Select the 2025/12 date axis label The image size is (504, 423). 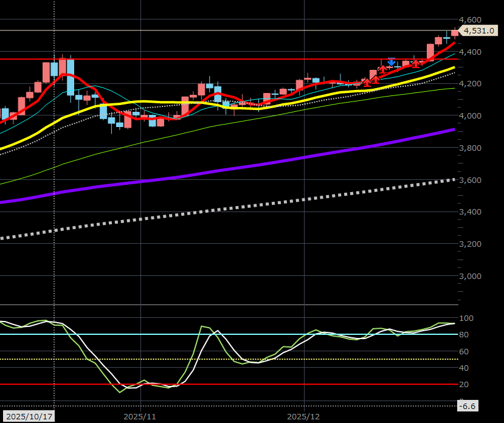click(304, 418)
